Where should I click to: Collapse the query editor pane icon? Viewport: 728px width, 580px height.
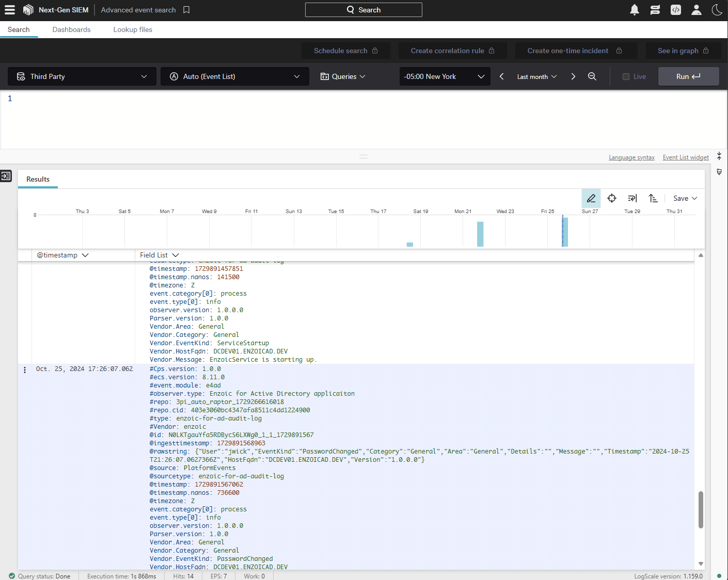[719, 156]
